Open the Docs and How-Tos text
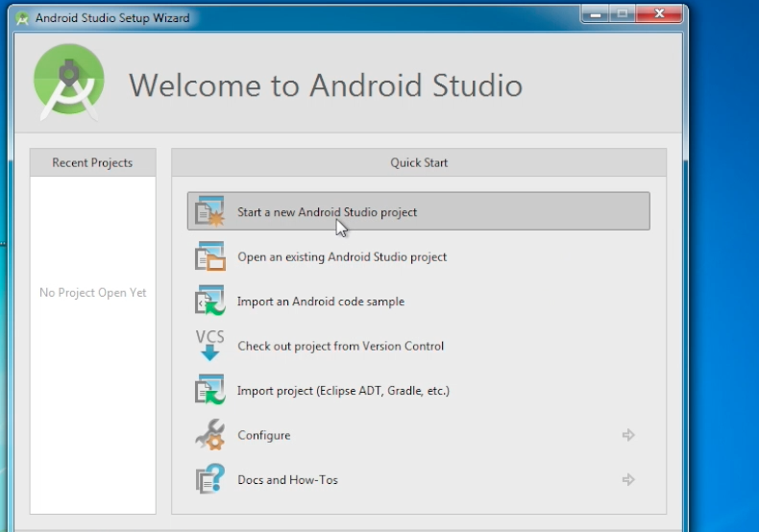Viewport: 759px width, 532px height. pos(287,480)
